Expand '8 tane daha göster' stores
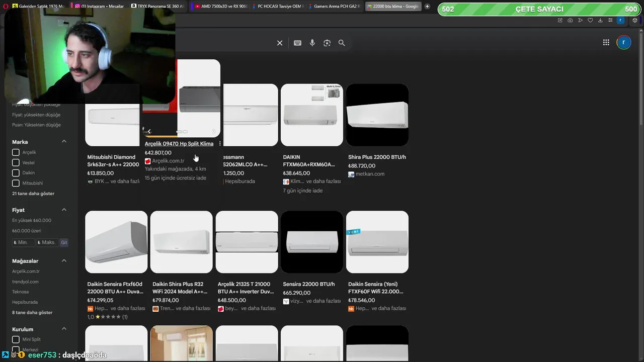The height and width of the screenshot is (362, 644). [x=32, y=313]
